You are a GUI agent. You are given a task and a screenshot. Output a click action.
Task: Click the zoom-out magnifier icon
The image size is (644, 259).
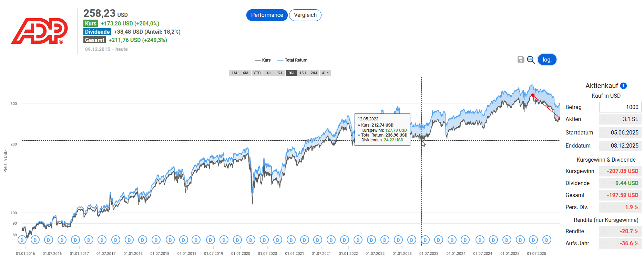(x=531, y=60)
